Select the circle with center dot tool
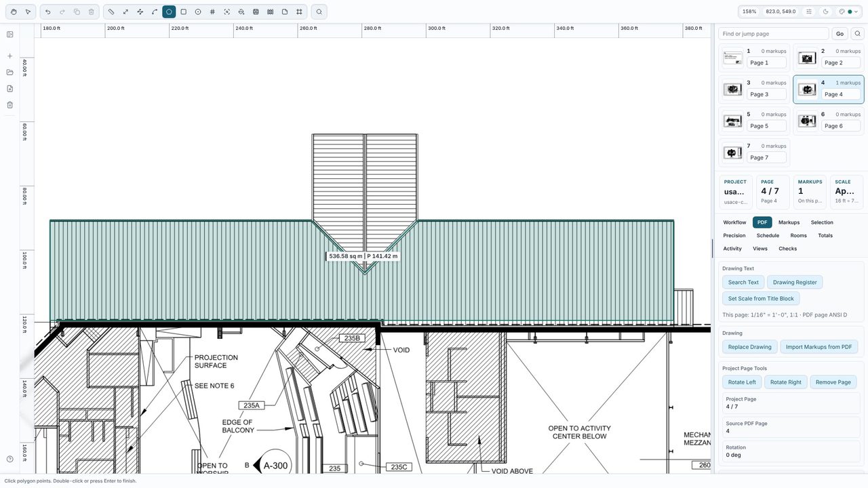This screenshot has height=488, width=868. (198, 12)
